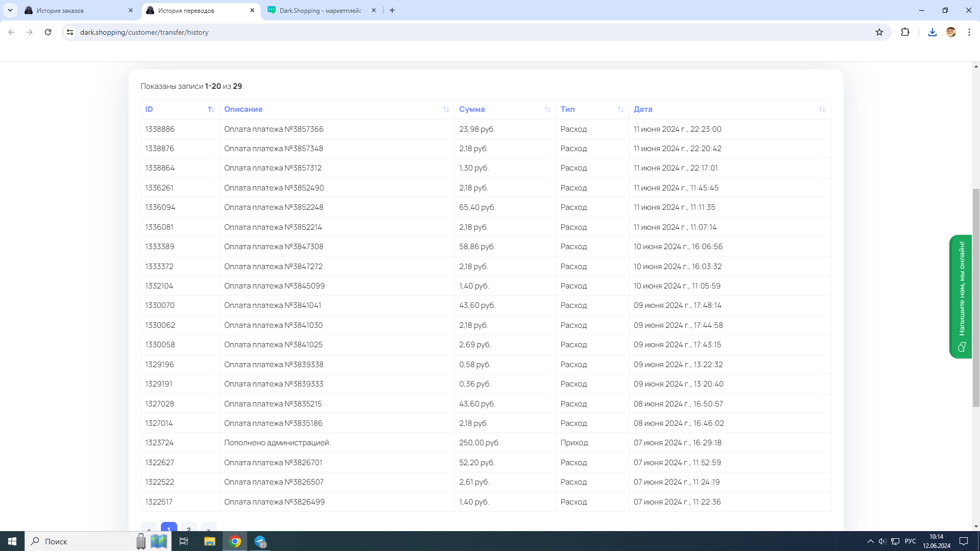Image resolution: width=980 pixels, height=551 pixels.
Task: Reload the transfer history page
Action: 48,32
